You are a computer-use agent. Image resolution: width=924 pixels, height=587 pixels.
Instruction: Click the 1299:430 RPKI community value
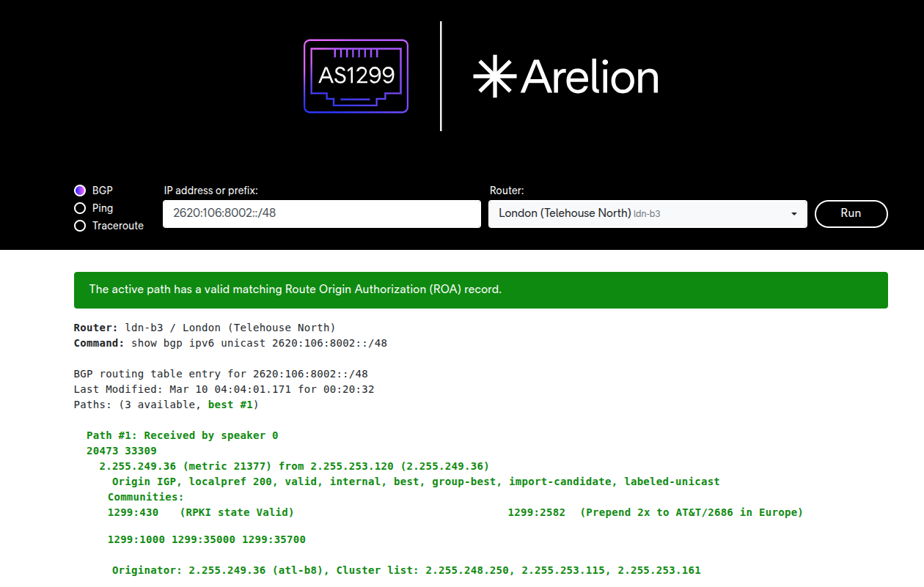tap(133, 512)
